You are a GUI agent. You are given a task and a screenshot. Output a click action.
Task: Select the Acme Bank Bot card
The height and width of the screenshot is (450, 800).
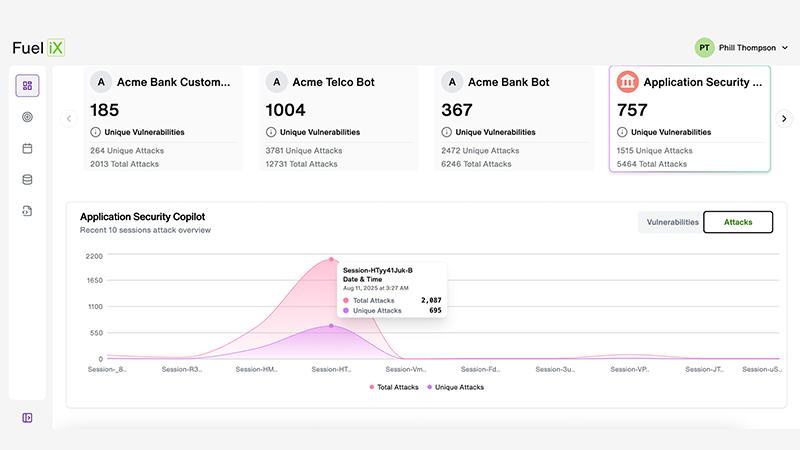pyautogui.click(x=514, y=120)
